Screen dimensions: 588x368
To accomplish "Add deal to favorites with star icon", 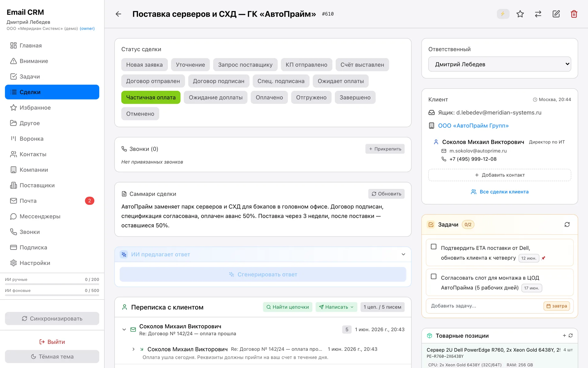I will tap(520, 14).
